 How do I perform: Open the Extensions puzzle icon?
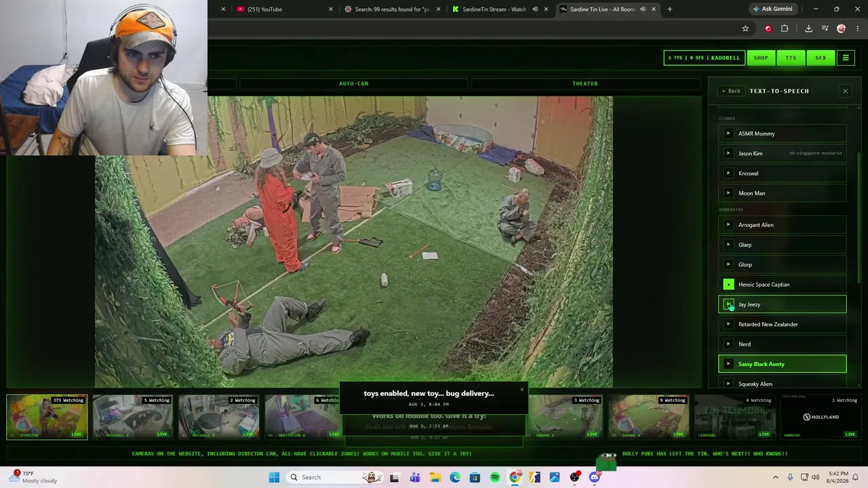tap(785, 28)
